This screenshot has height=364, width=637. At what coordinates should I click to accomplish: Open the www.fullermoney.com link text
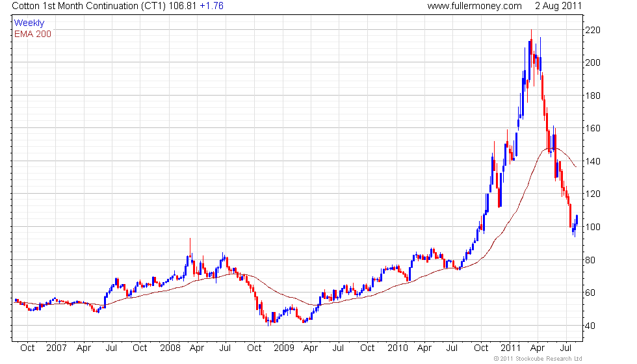tap(474, 6)
